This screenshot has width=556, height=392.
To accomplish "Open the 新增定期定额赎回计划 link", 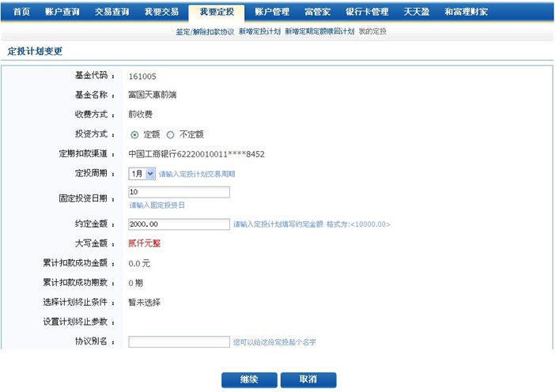I will (320, 32).
